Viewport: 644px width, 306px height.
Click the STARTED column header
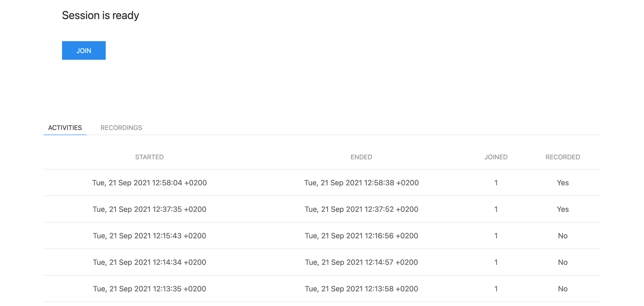(150, 157)
